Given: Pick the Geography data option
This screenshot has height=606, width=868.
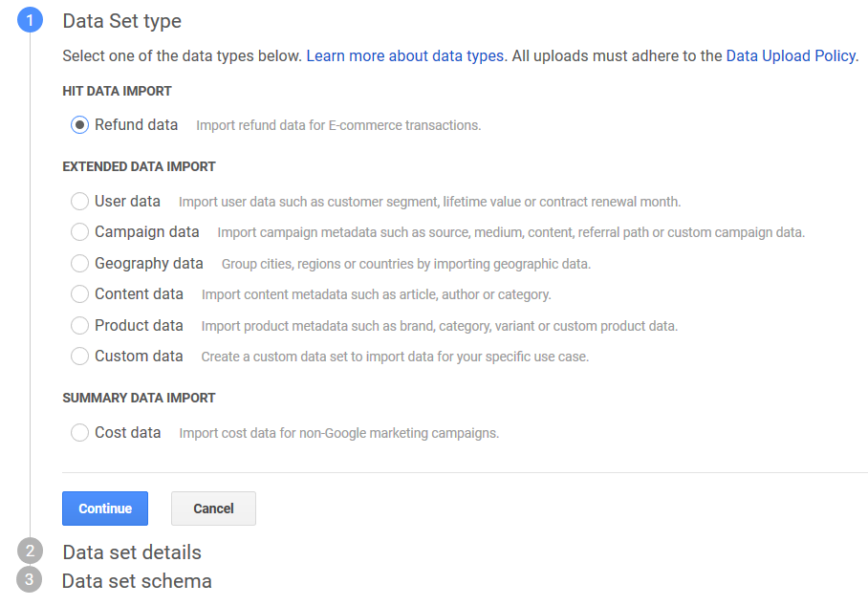Looking at the screenshot, I should coord(80,264).
